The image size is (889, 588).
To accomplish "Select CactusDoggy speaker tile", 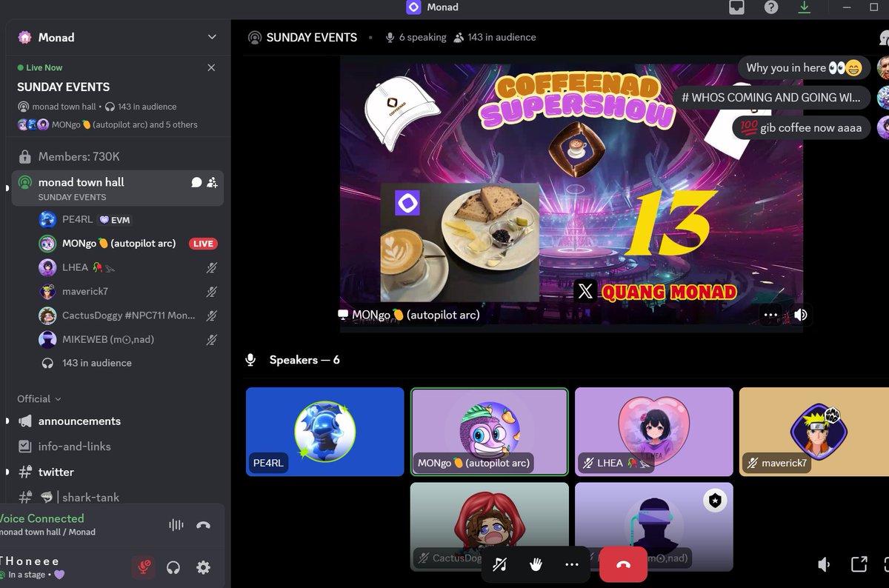I will 490,527.
